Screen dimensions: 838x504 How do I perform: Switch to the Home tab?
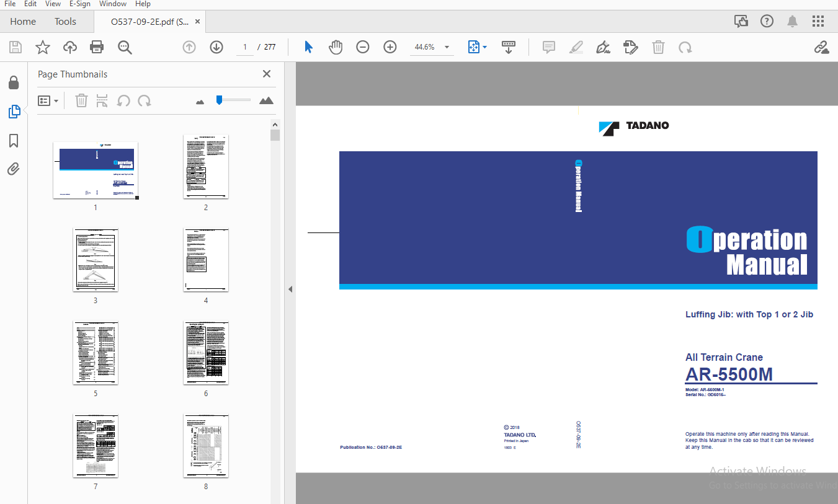pyautogui.click(x=23, y=21)
